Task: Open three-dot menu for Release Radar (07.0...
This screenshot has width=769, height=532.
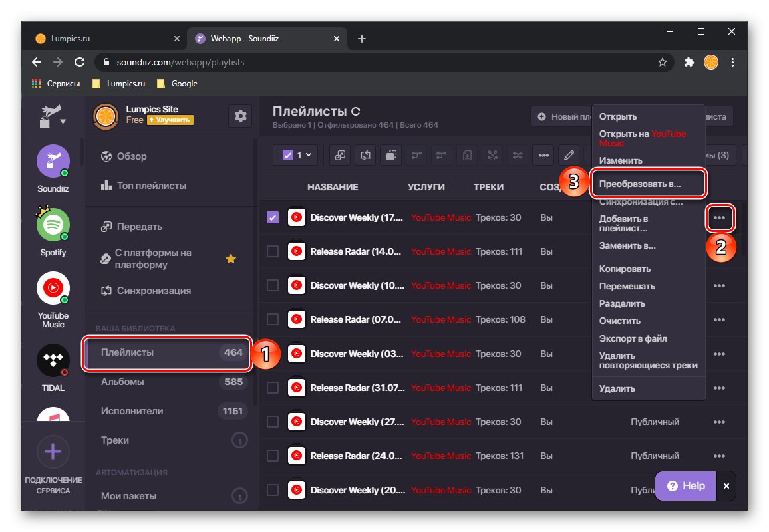Action: (x=719, y=320)
